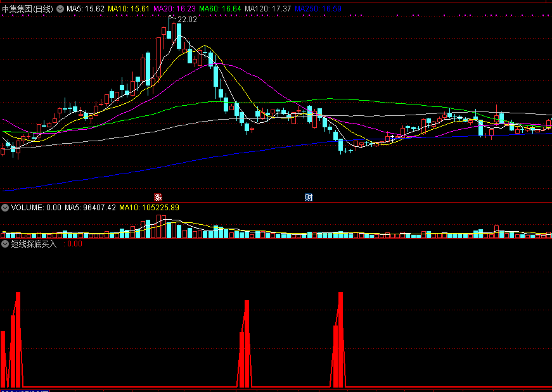Click the volume MA10: 105225.89 value
This screenshot has height=392, width=552.
click(x=150, y=208)
